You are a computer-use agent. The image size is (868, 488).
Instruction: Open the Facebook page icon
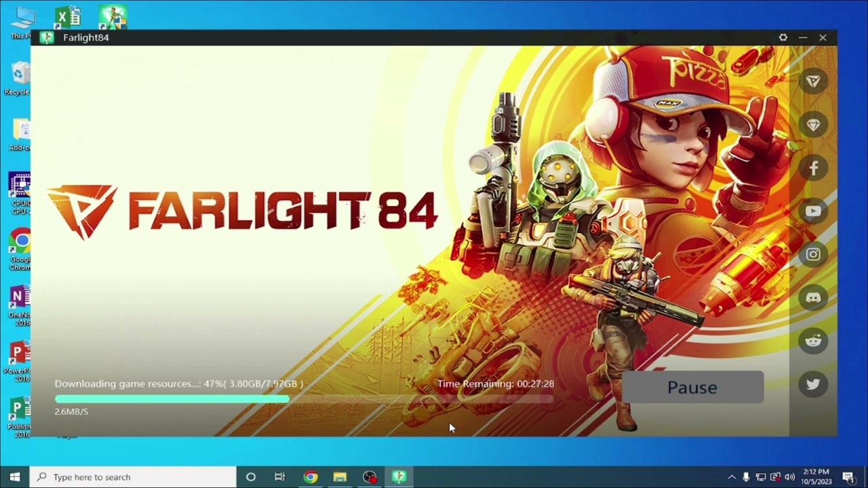pyautogui.click(x=813, y=168)
